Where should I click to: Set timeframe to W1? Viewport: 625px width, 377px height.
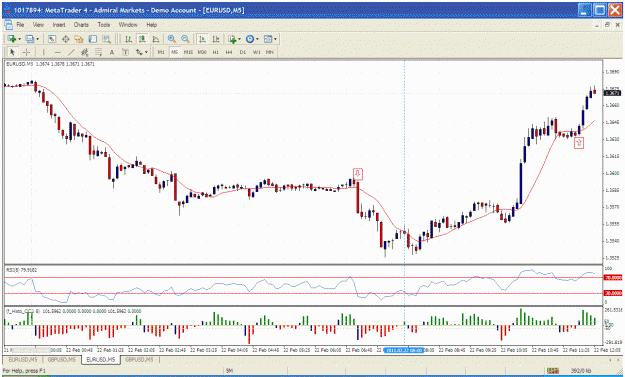[x=257, y=52]
